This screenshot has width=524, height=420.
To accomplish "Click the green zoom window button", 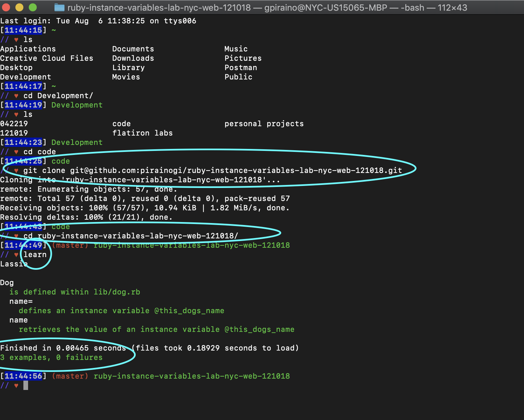I will (x=33, y=7).
